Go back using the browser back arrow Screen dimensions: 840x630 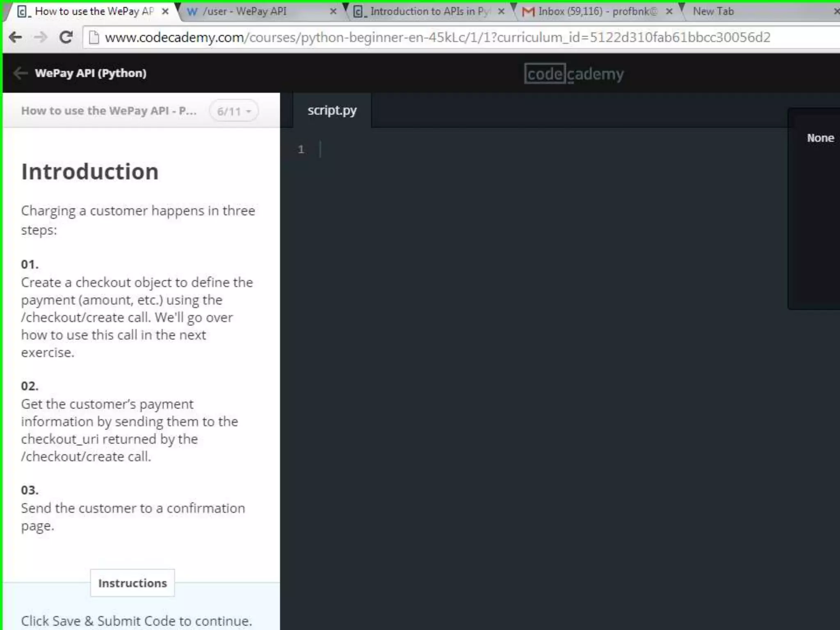point(15,37)
